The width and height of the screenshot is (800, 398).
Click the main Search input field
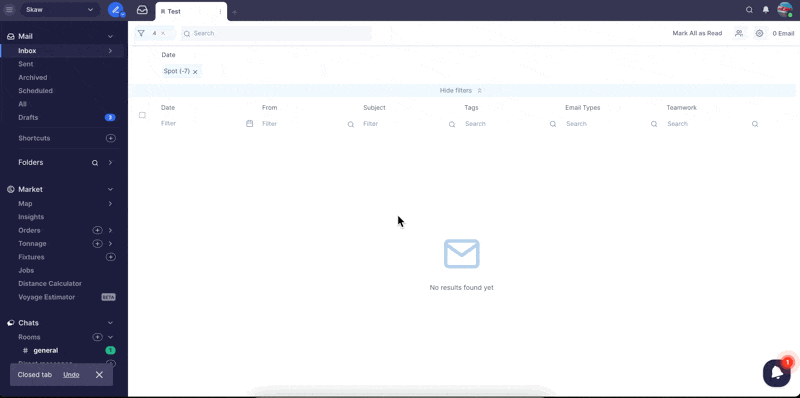tap(276, 33)
